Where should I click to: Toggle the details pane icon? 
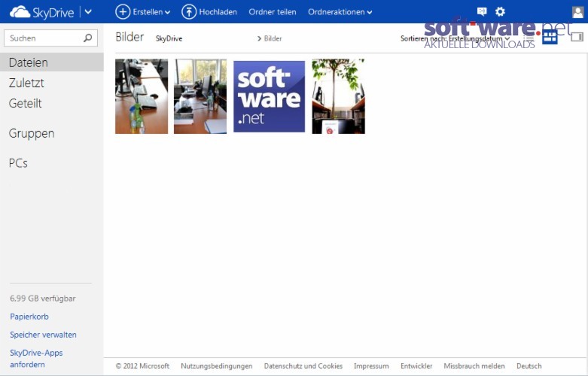click(x=577, y=37)
